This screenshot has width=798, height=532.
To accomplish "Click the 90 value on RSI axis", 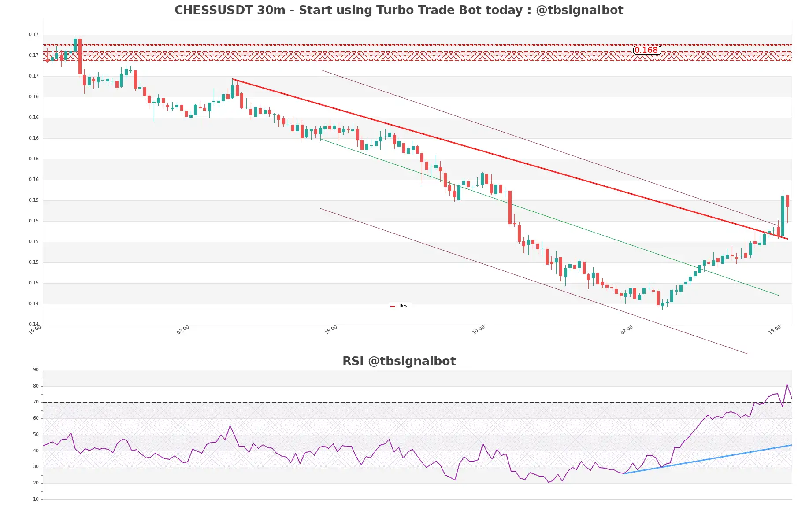I will (36, 369).
